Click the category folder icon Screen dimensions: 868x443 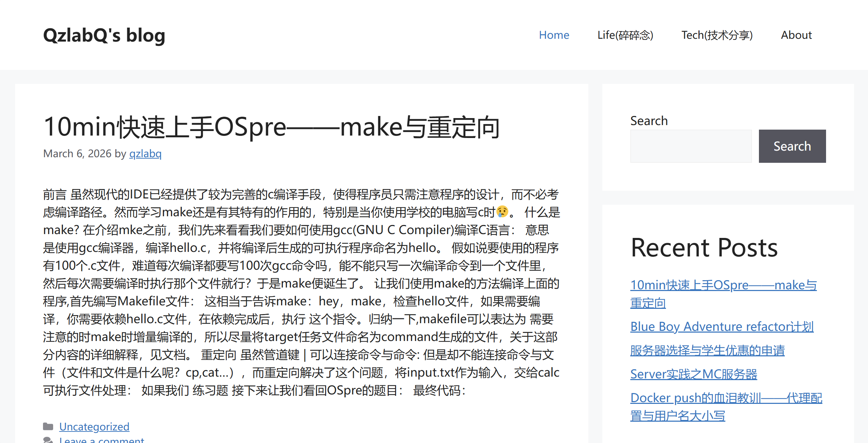coord(48,426)
